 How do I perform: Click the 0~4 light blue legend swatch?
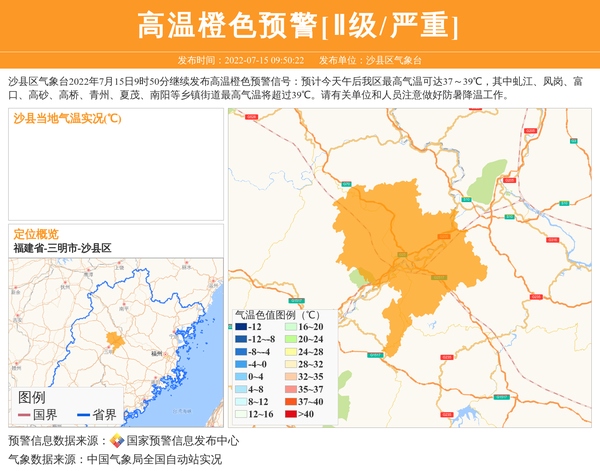241,377
